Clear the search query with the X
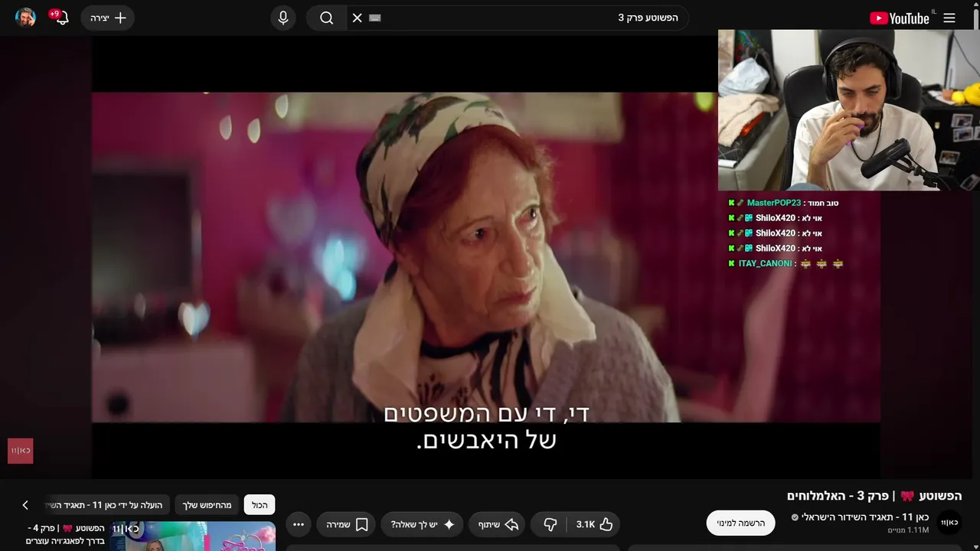Image resolution: width=980 pixels, height=551 pixels. (x=358, y=18)
